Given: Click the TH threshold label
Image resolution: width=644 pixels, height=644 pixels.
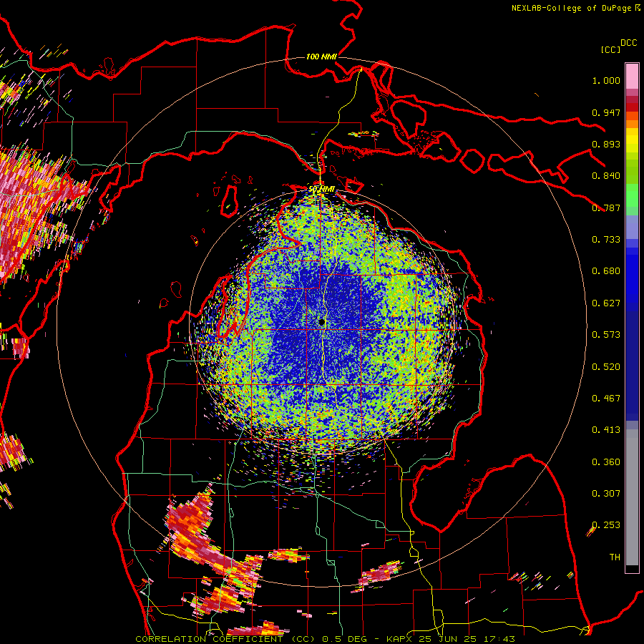Looking at the screenshot, I should click(x=615, y=557).
